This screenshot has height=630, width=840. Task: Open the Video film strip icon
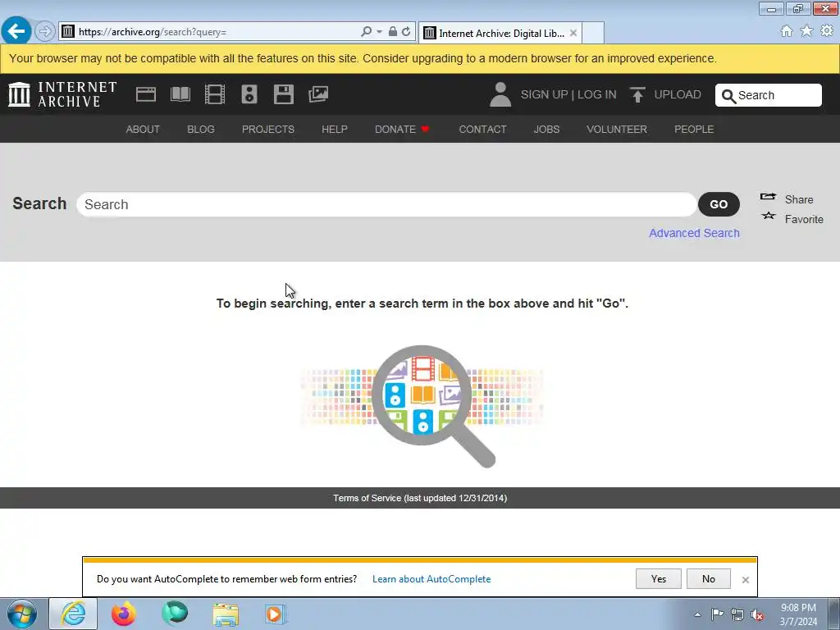(x=215, y=94)
